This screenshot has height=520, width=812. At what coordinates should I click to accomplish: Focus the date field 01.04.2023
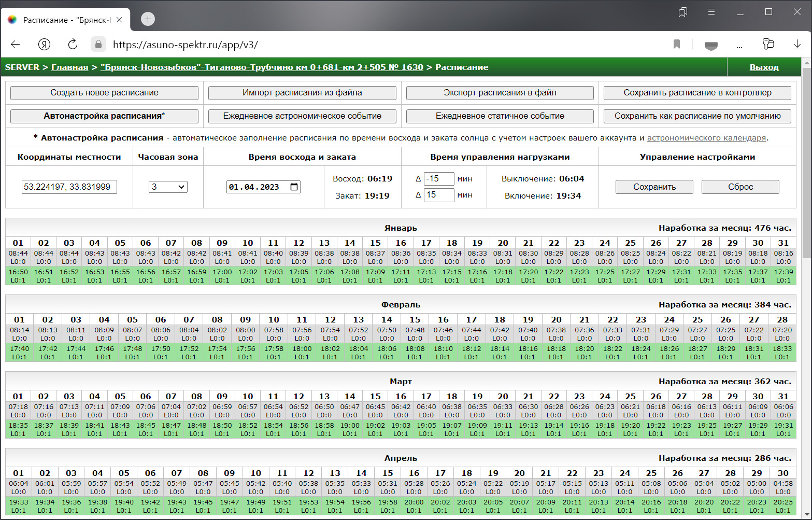263,187
